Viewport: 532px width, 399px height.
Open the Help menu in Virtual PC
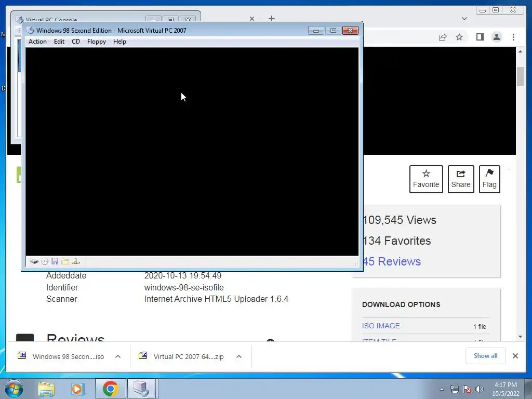[x=119, y=42]
